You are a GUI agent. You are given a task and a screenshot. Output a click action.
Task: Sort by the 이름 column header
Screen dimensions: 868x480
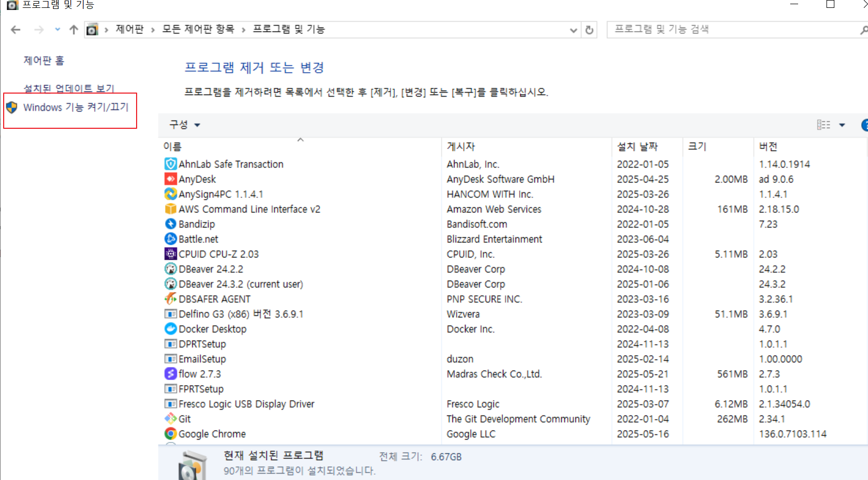172,147
